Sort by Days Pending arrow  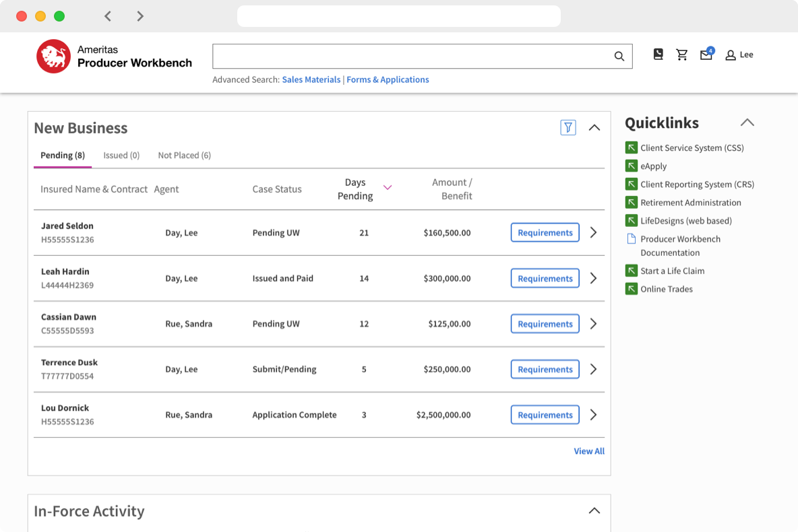(x=388, y=187)
